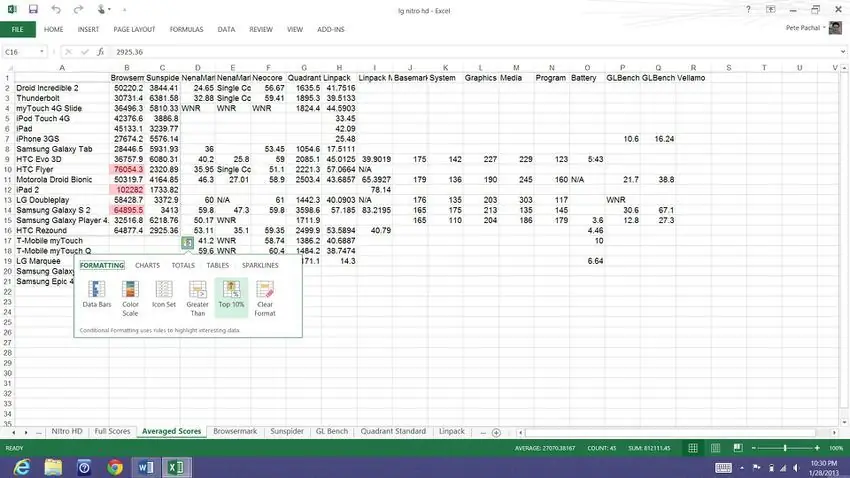This screenshot has height=478, width=850.
Task: Open Pete Pachal account dropdown
Action: click(806, 28)
